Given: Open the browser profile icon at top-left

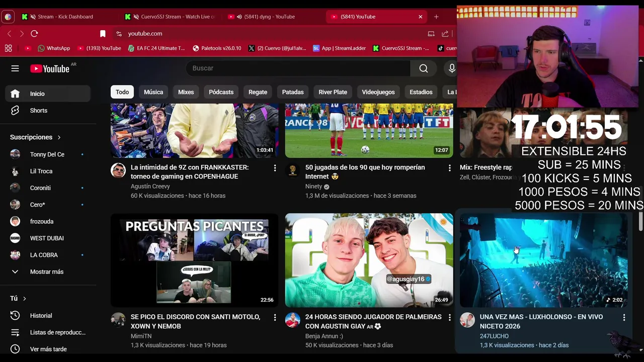Looking at the screenshot, I should click(x=8, y=17).
